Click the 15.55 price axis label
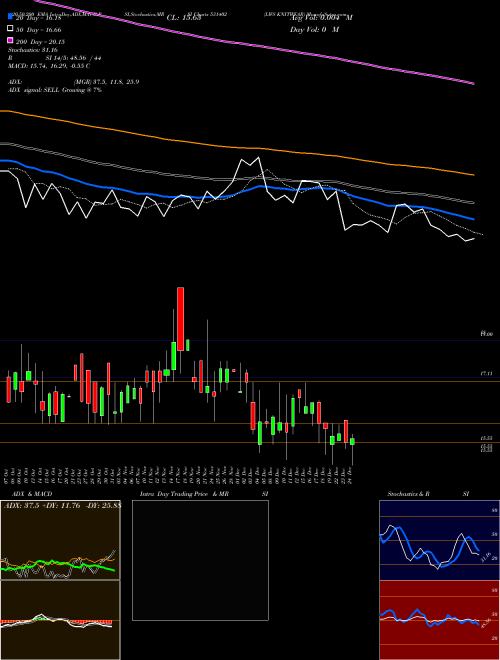This screenshot has height=660, width=500. coord(487,438)
